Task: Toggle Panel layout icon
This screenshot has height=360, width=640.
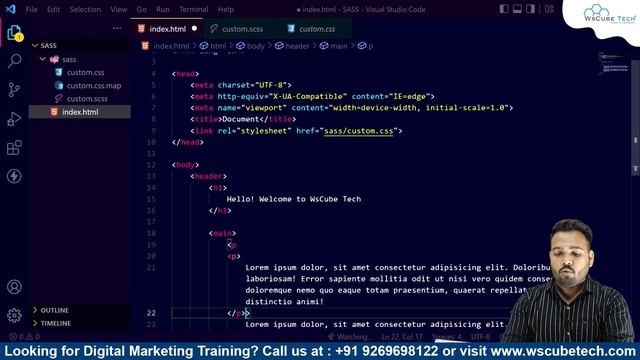Action: (517, 9)
